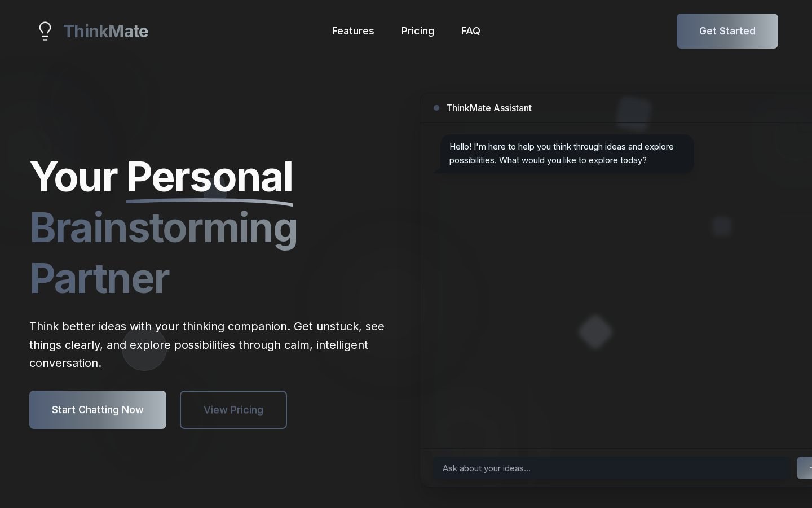Screen dimensions: 812x508
Task: Open the FAQ nav link
Action: tap(471, 31)
